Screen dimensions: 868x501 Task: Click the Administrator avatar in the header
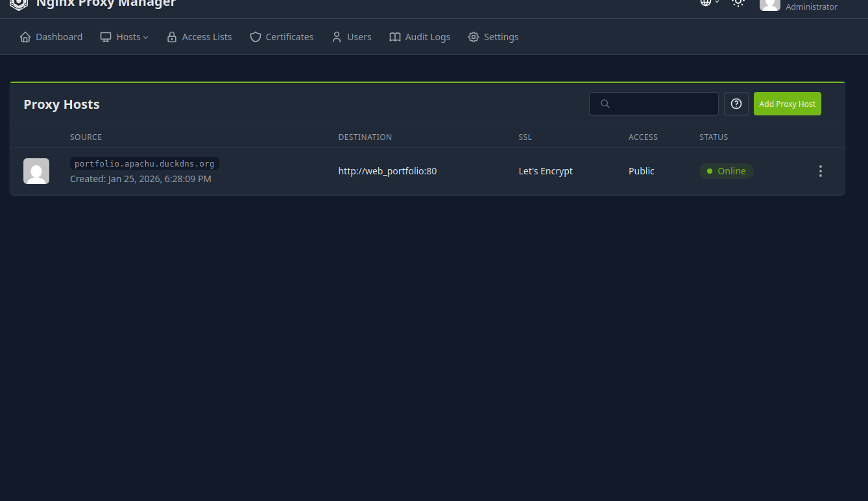769,5
